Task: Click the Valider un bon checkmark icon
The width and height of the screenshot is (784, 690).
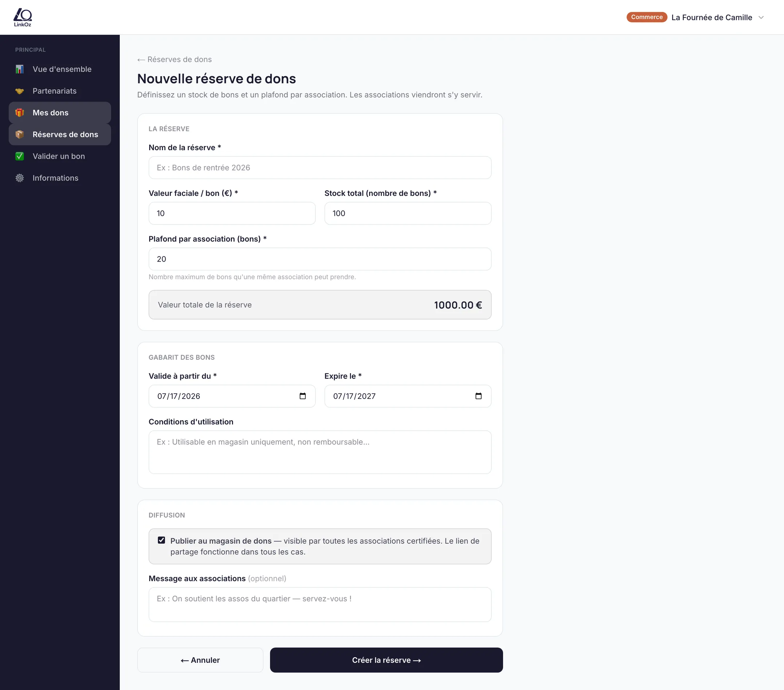Action: pyautogui.click(x=20, y=156)
